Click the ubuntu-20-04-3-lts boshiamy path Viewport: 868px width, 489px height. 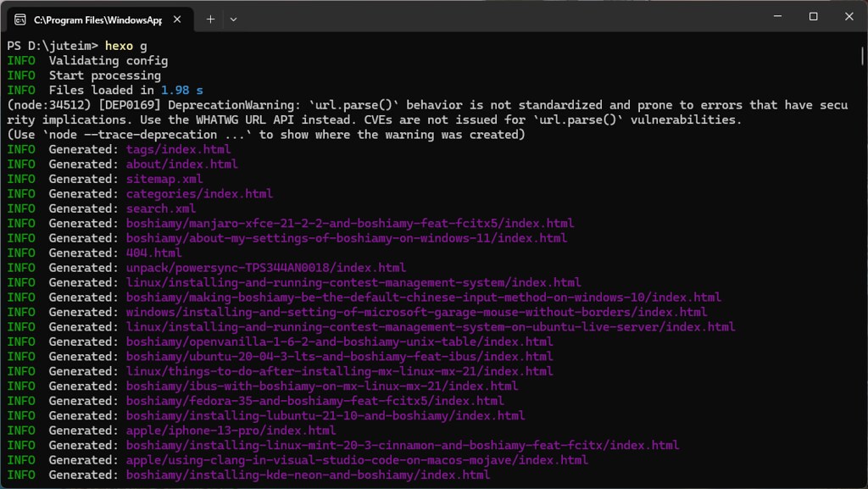[339, 357]
